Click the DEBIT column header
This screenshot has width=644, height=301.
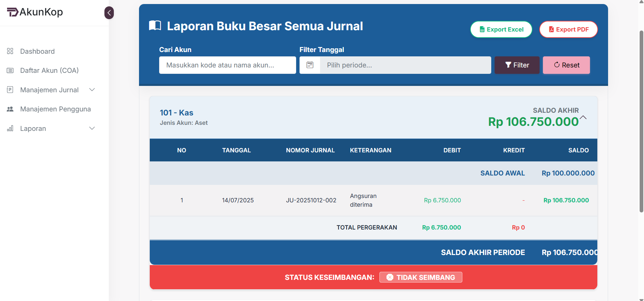(452, 150)
